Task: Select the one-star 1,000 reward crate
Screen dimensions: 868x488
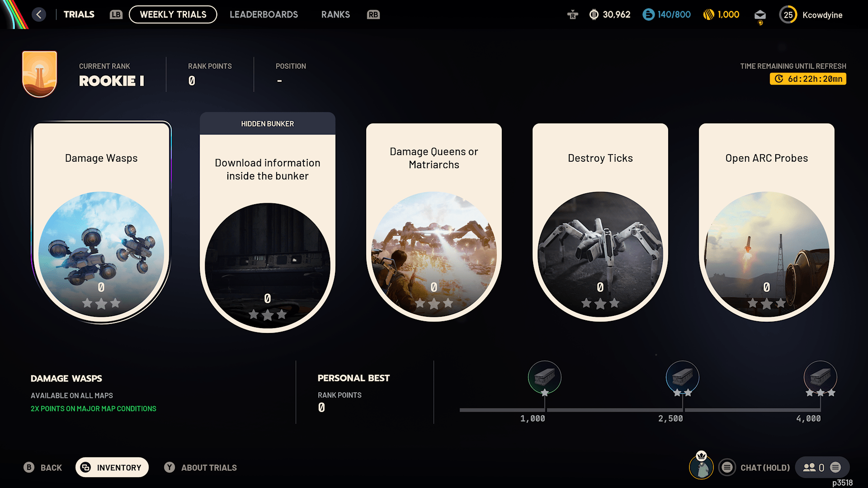Action: pos(545,377)
